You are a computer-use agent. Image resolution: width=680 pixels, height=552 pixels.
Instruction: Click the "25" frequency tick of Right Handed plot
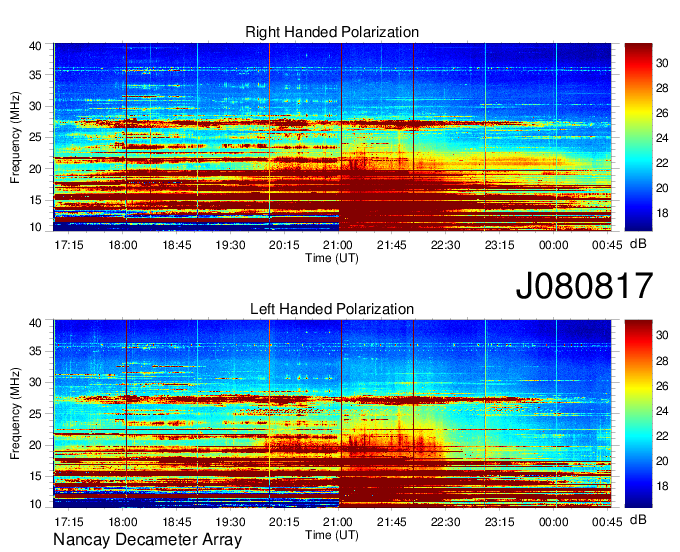tap(35, 137)
